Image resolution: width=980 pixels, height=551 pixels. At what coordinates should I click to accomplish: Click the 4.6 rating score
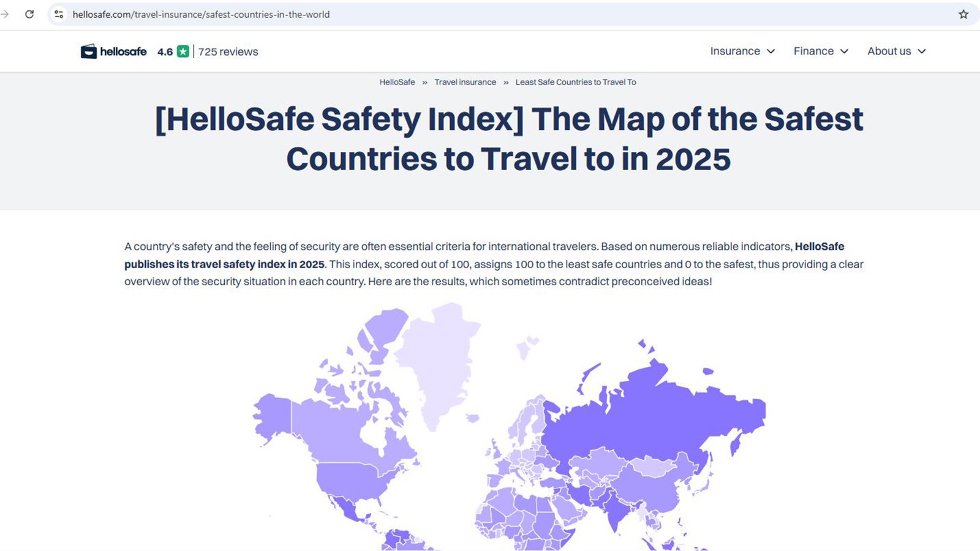(165, 52)
